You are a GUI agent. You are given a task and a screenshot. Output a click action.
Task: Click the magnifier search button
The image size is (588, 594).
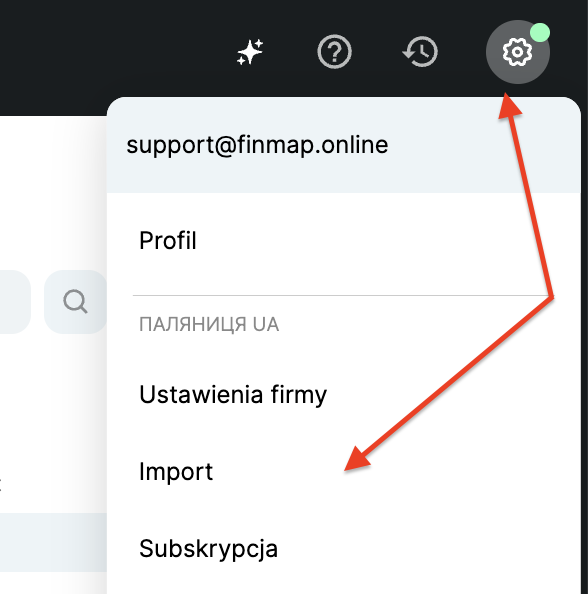coord(75,302)
